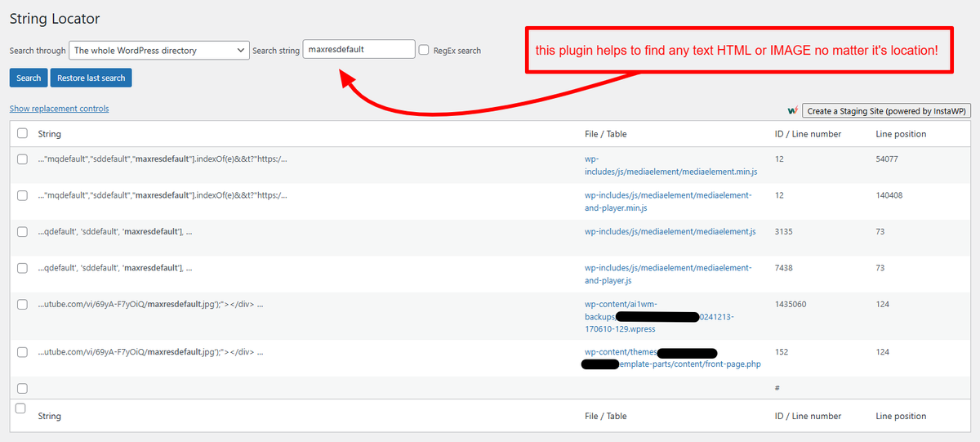
Task: Check the row for mediaelement.min.js
Action: (x=22, y=159)
